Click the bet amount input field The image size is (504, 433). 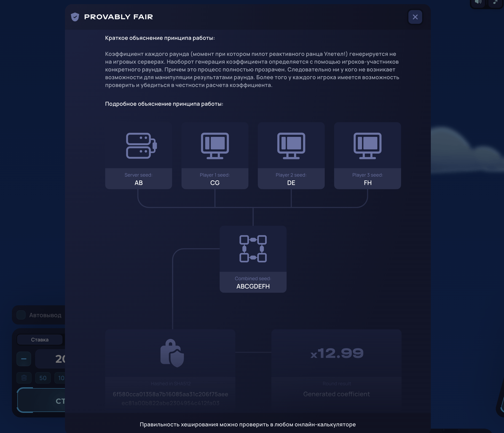[x=52, y=359]
